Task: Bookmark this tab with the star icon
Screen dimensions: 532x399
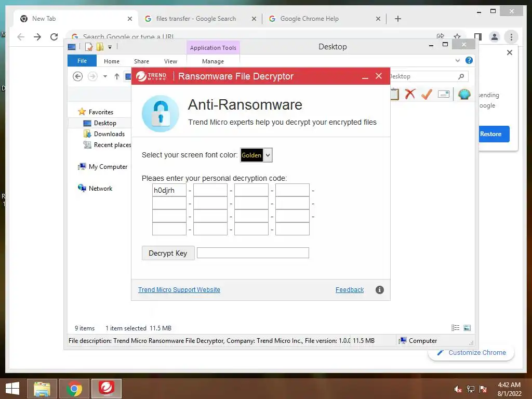Action: (457, 36)
